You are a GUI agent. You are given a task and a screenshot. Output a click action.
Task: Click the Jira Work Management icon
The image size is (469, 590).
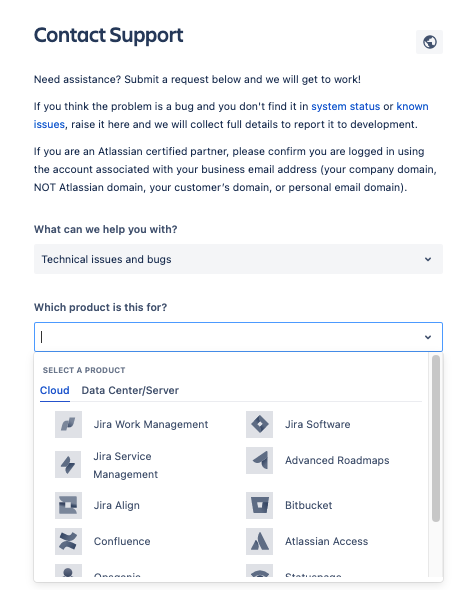[68, 424]
